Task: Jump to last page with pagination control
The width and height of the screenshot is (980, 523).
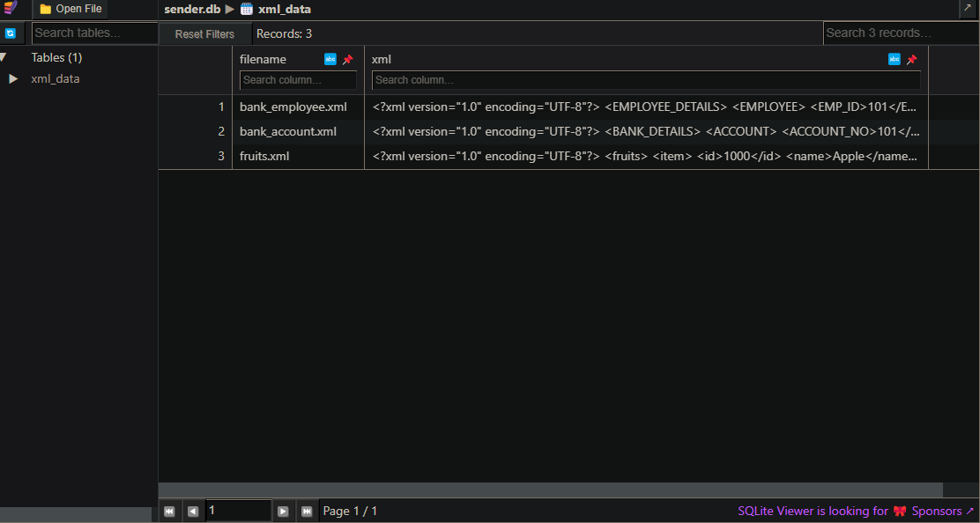Action: coord(307,511)
